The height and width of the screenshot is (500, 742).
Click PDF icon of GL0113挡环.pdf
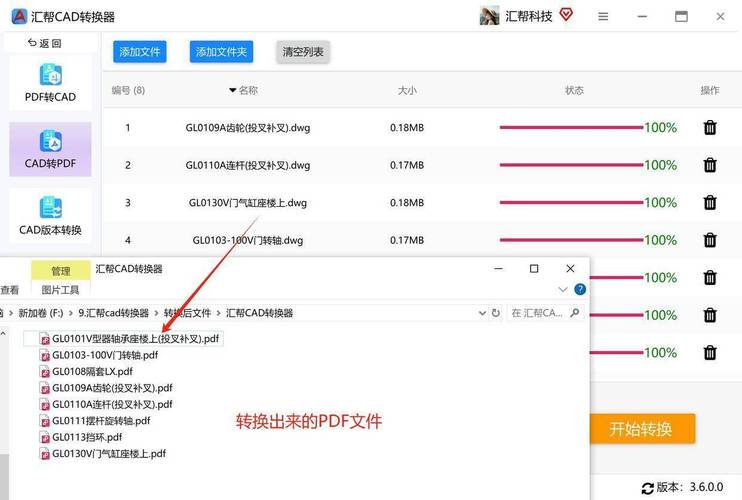point(45,438)
